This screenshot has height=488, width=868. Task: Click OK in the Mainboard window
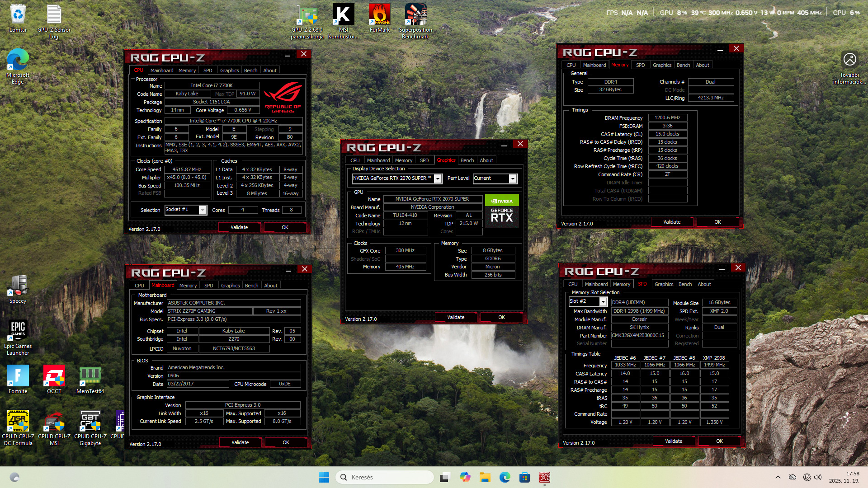tap(286, 442)
